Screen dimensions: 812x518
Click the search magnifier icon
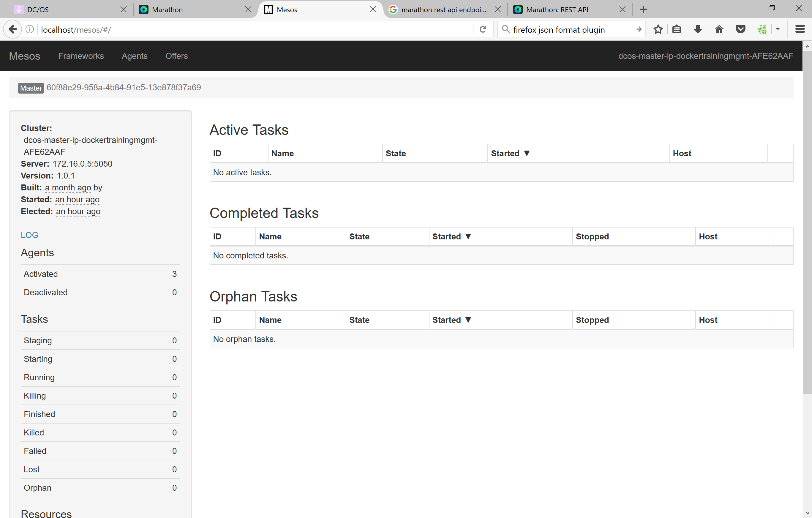(x=505, y=29)
